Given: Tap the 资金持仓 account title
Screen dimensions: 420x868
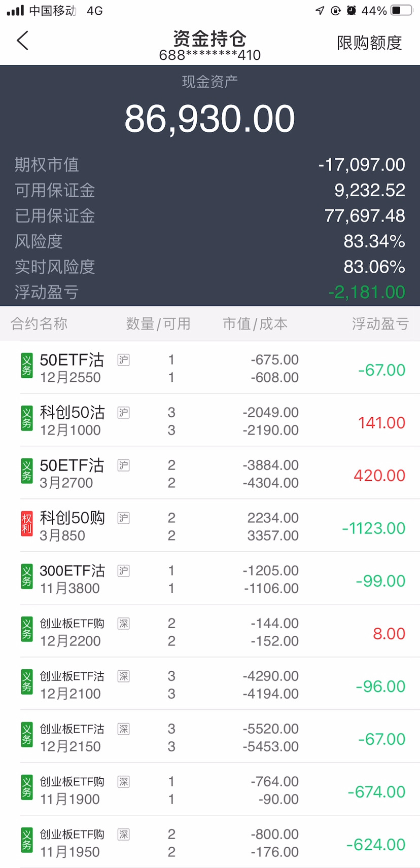Looking at the screenshot, I should click(209, 39).
